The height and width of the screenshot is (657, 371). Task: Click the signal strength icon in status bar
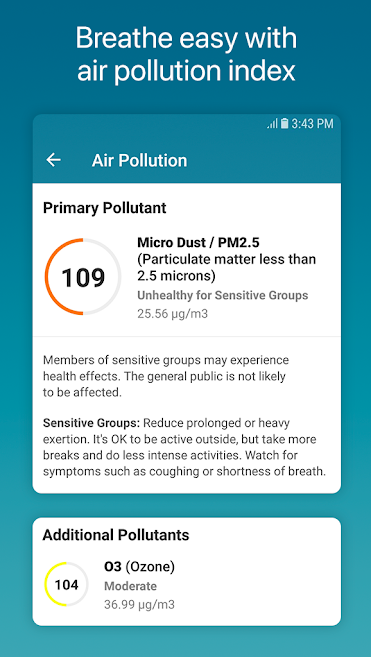pyautogui.click(x=272, y=124)
